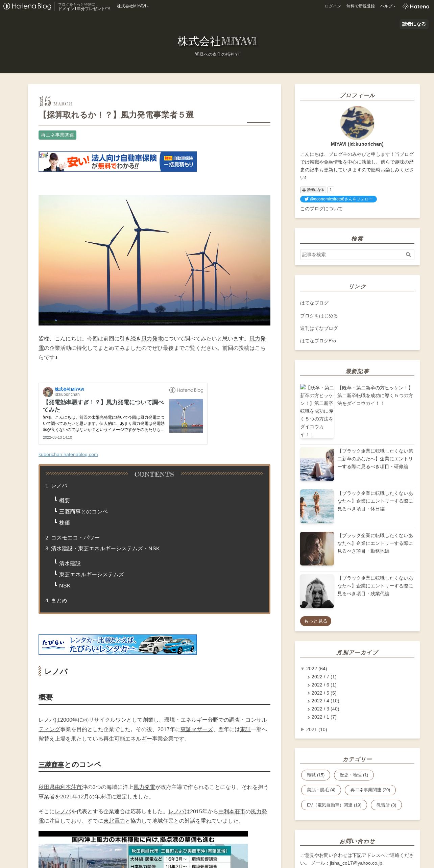Click the 東北電力 keyword link
This screenshot has width=434, height=868.
[x=114, y=821]
